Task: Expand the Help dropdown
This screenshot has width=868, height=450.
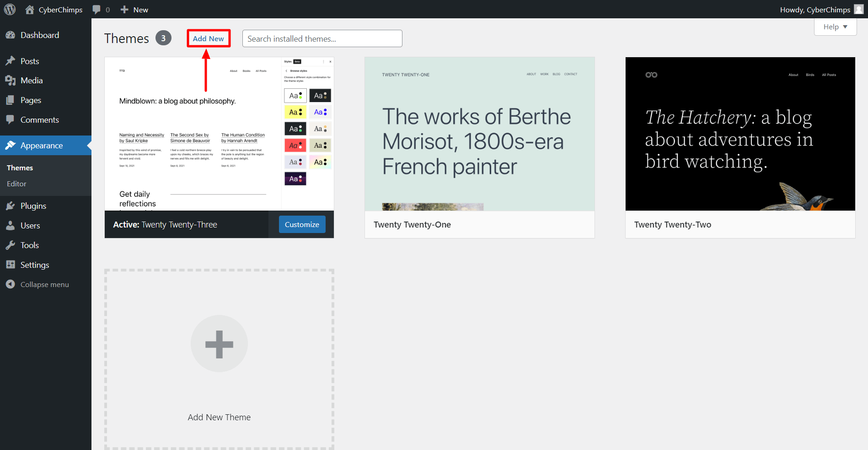Action: (835, 27)
